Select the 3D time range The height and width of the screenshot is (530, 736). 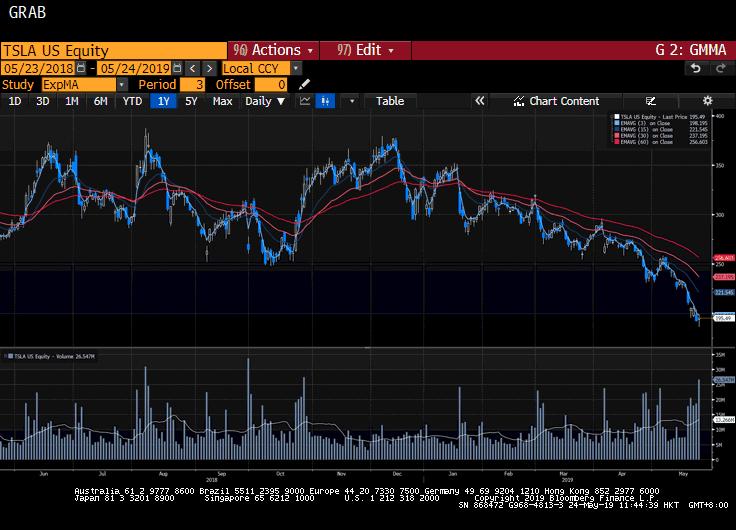(43, 101)
